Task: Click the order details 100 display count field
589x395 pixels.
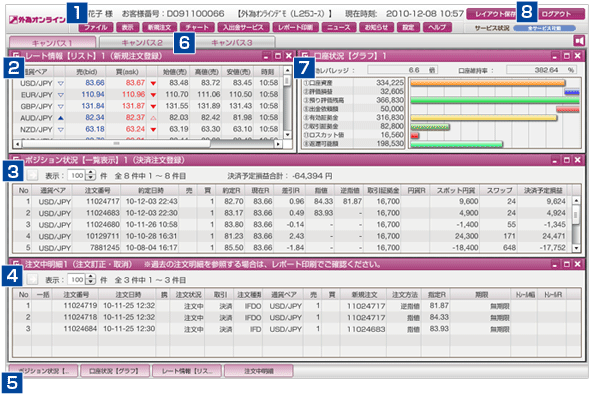Action: pyautogui.click(x=77, y=279)
